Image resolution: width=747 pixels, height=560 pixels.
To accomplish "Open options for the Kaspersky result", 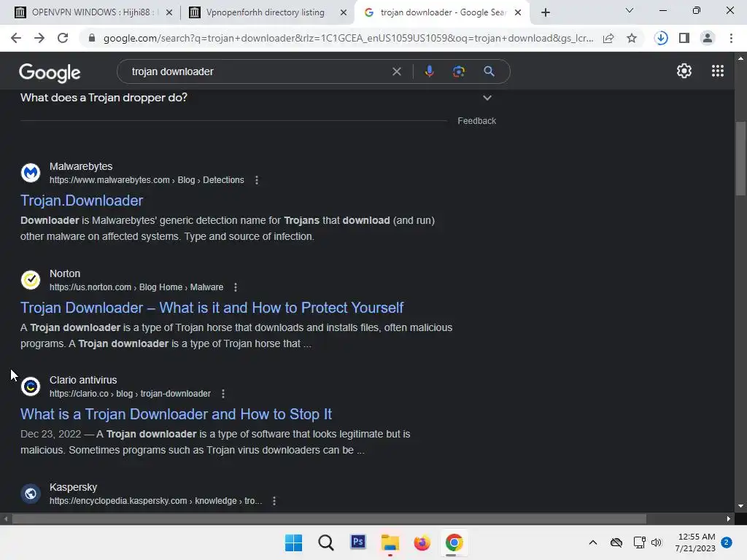I will tap(274, 501).
